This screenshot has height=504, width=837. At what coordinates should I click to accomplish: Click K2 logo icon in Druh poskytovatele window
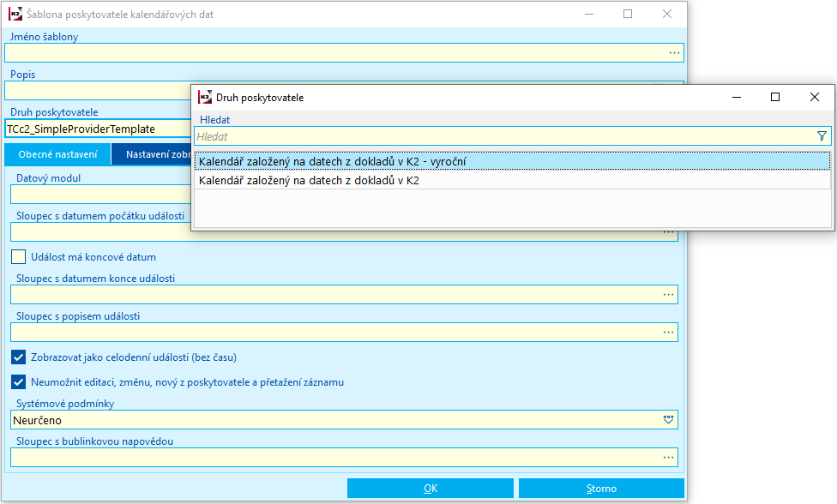205,97
